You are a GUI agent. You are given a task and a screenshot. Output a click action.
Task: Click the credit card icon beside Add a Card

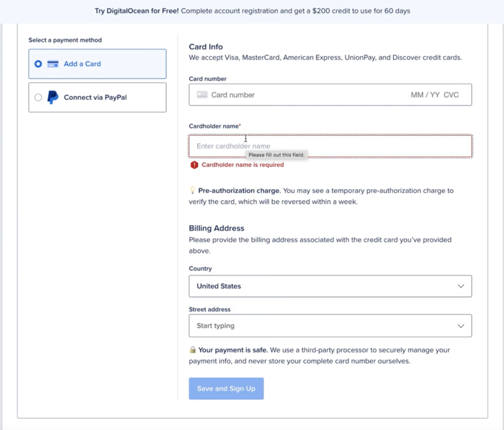click(53, 64)
